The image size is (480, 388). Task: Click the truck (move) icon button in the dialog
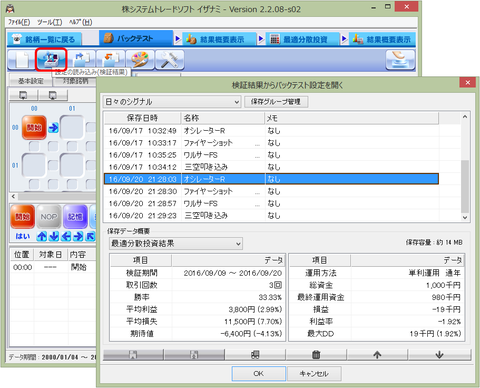tap(255, 355)
